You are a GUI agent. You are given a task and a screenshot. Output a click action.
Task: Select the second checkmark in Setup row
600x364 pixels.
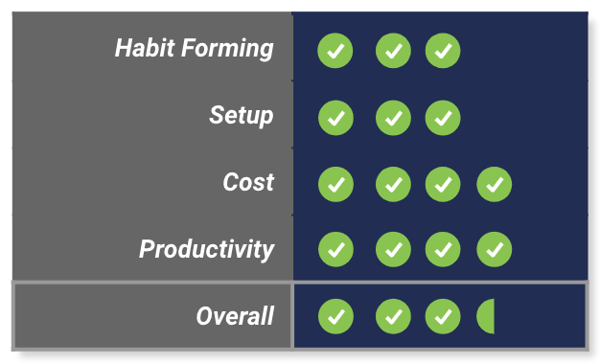click(x=393, y=118)
